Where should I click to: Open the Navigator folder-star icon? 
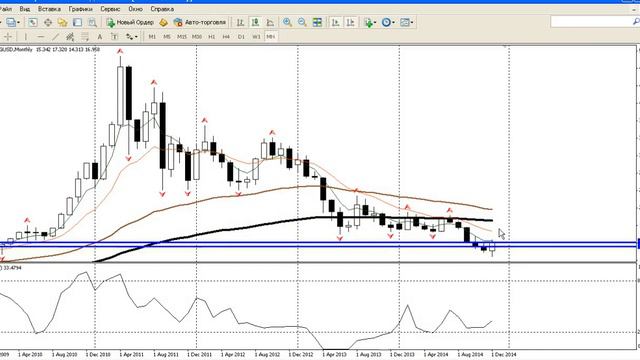62,22
